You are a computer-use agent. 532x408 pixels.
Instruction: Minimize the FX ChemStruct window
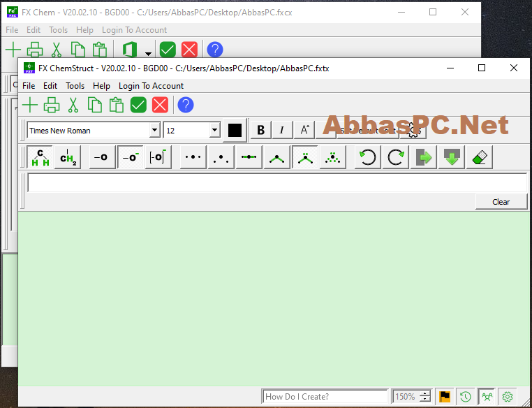[450, 68]
